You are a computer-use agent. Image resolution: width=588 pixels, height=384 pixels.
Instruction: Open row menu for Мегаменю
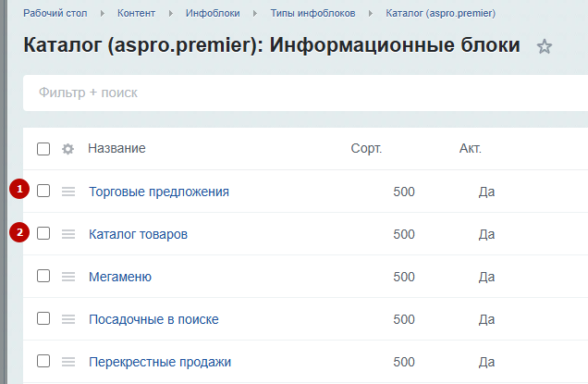(x=68, y=277)
